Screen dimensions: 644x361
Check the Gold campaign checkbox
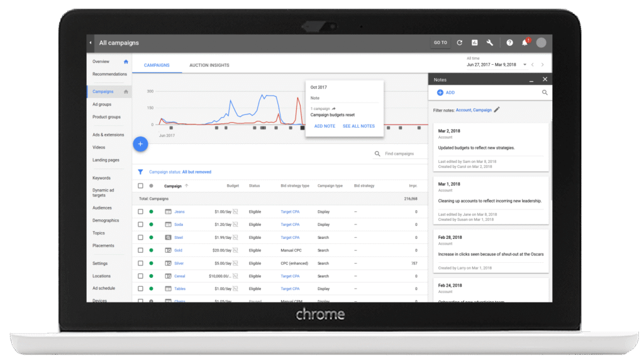[140, 250]
